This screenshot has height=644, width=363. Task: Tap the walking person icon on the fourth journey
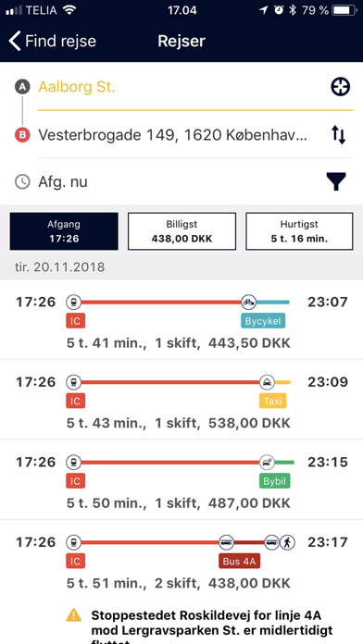[x=287, y=542]
